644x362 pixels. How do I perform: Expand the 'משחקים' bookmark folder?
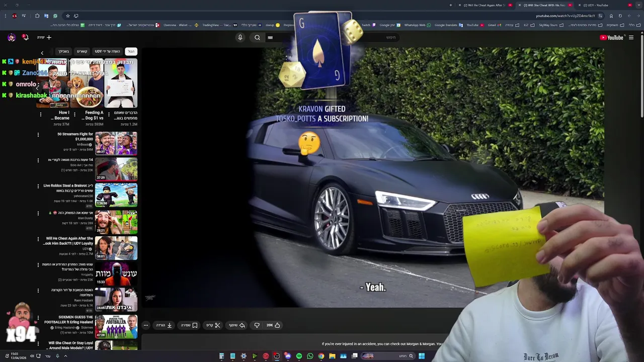[616, 25]
